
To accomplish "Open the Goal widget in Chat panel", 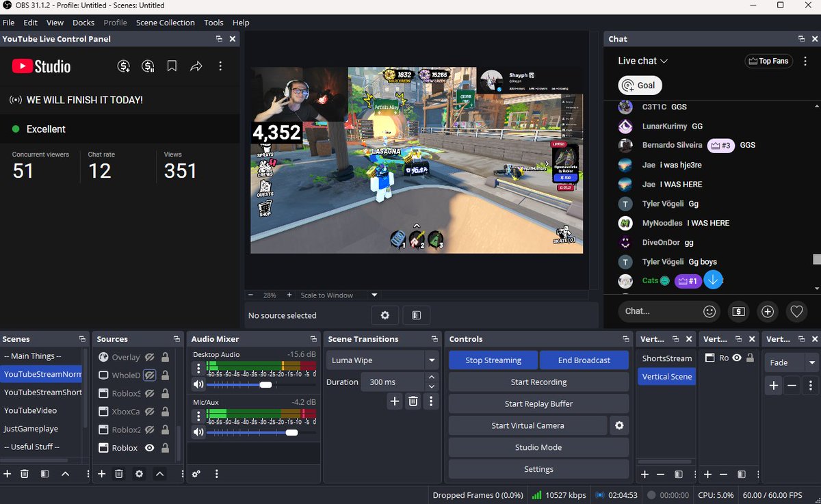I will coord(639,85).
